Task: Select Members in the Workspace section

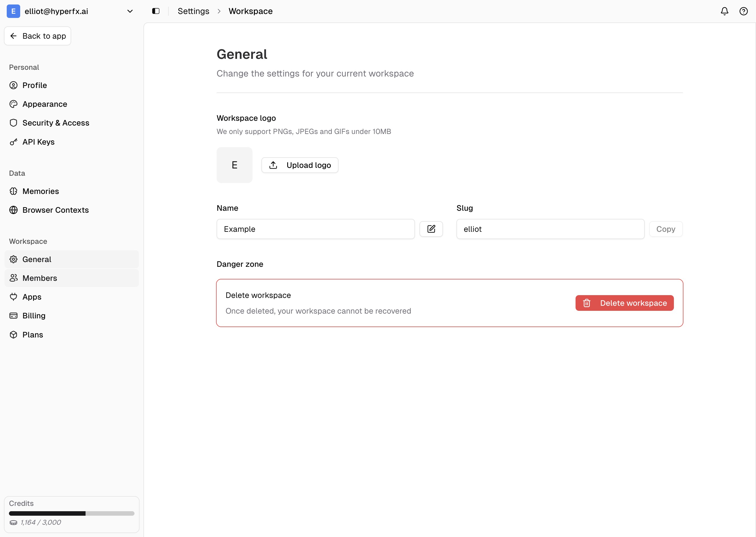Action: 40,278
